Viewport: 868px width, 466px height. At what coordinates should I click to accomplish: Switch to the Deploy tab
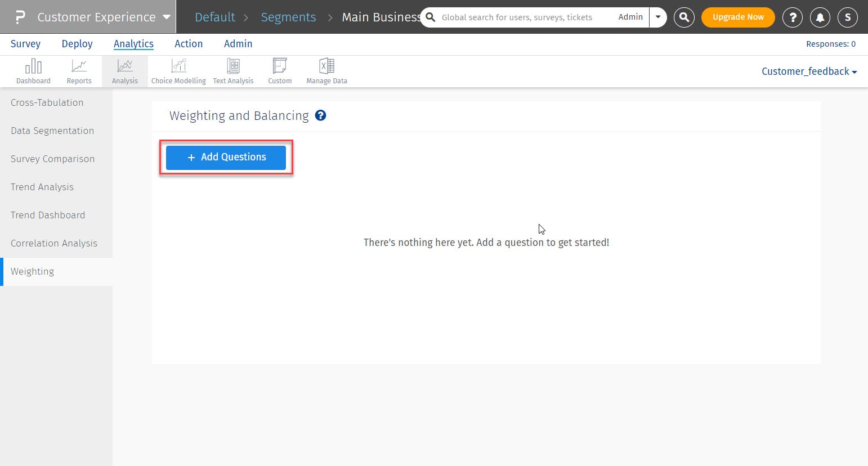tap(77, 44)
